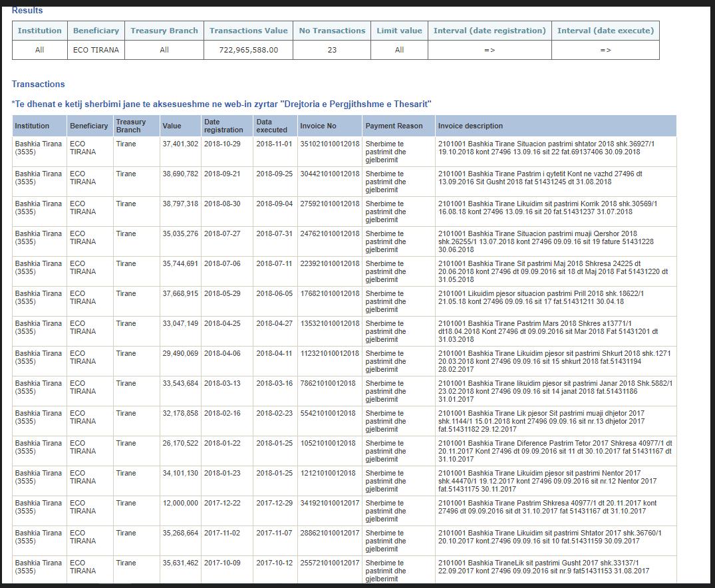
Task: Click the Invoice description column header
Action: point(470,126)
